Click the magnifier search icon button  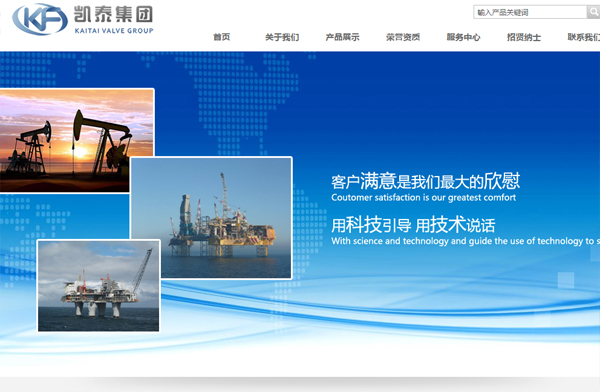[593, 12]
